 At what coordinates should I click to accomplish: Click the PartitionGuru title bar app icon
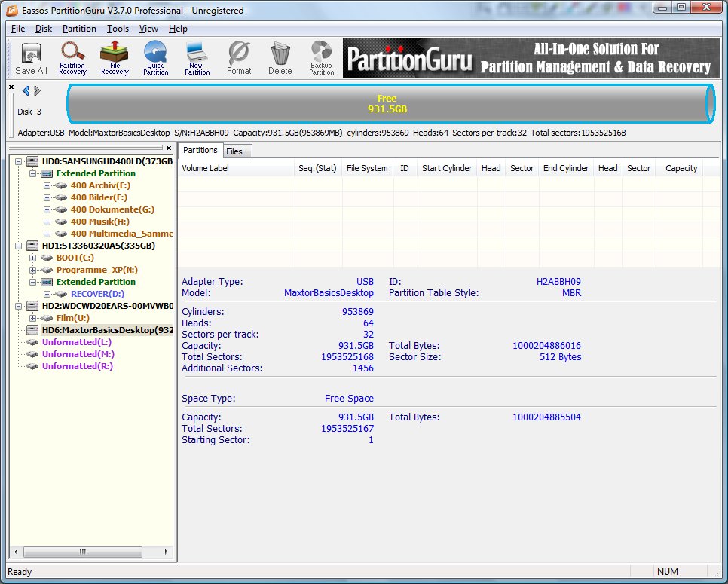(12, 10)
